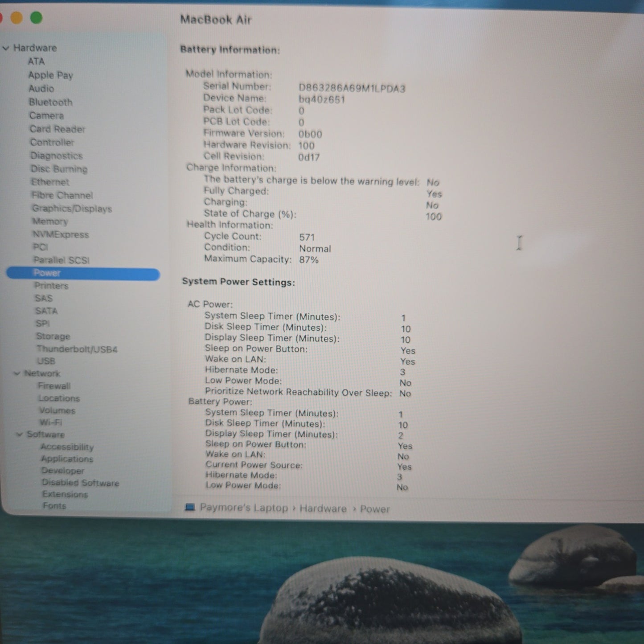Select Accessibility under Software
This screenshot has height=644, width=644.
67,447
